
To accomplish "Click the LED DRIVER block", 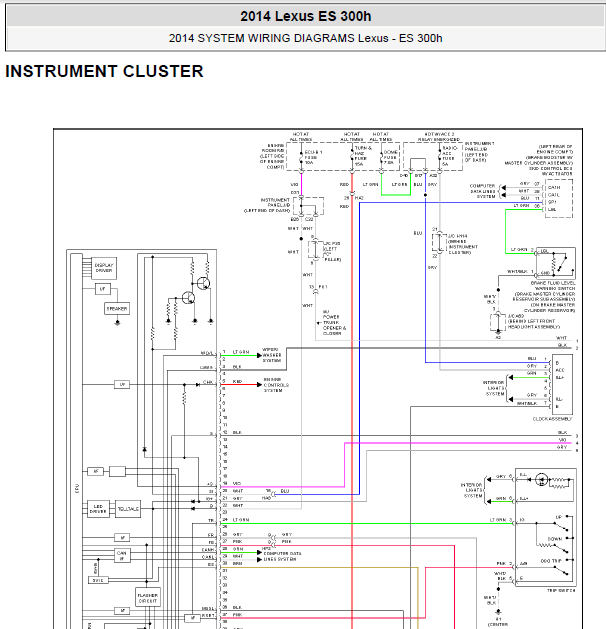I will 98,509.
